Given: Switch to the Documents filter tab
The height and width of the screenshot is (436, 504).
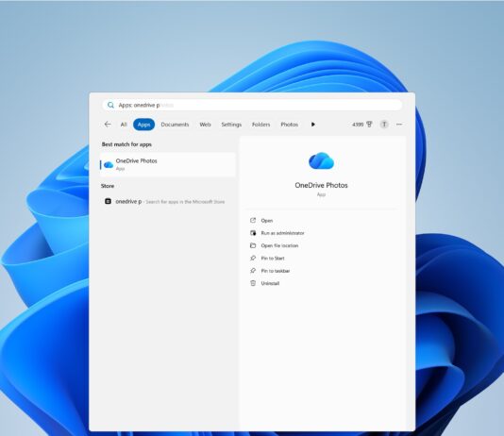Looking at the screenshot, I should click(x=175, y=125).
